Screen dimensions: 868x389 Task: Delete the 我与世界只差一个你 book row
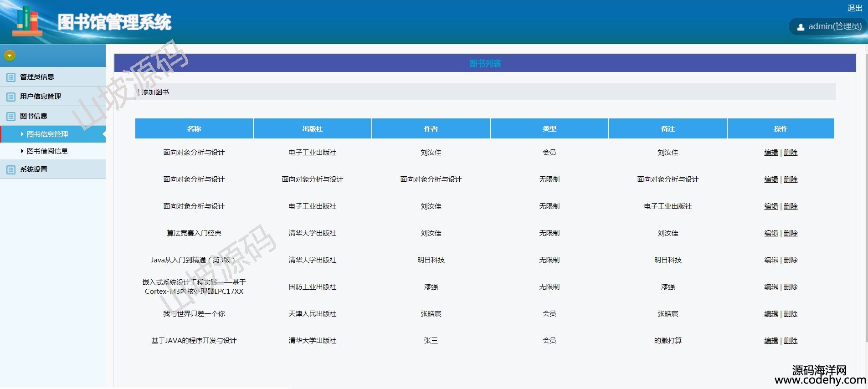click(x=791, y=314)
